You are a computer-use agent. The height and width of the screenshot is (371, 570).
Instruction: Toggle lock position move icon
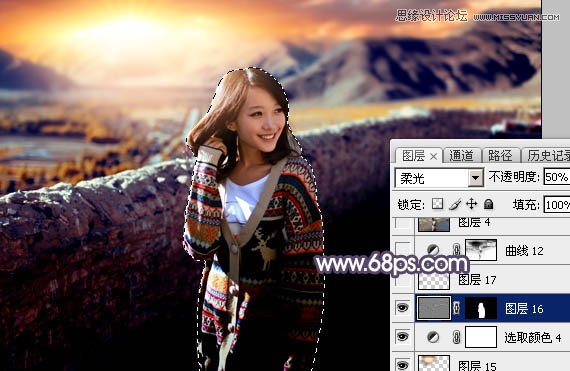(471, 204)
